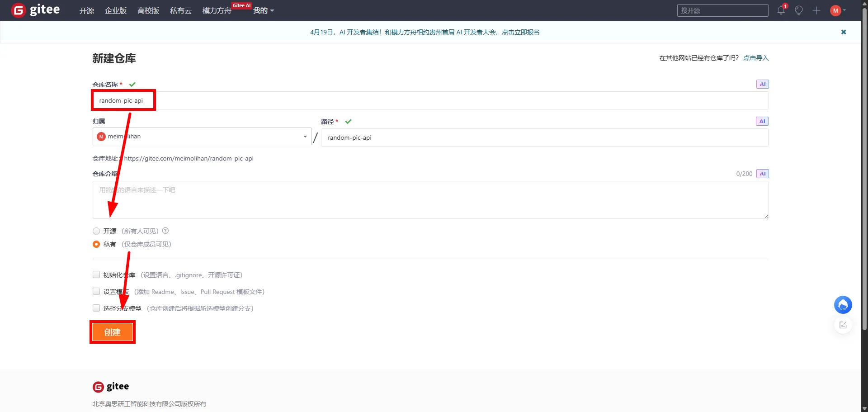
Task: Click the floating feedback edit icon
Action: coord(843,325)
